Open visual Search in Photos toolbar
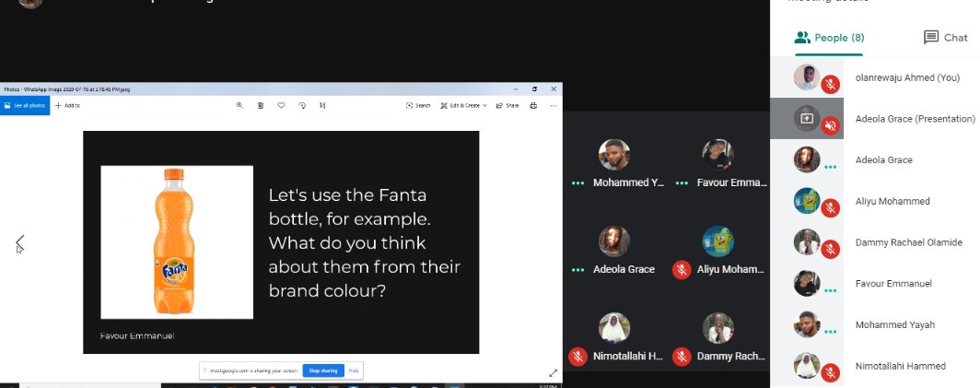This screenshot has width=980, height=388. [418, 106]
